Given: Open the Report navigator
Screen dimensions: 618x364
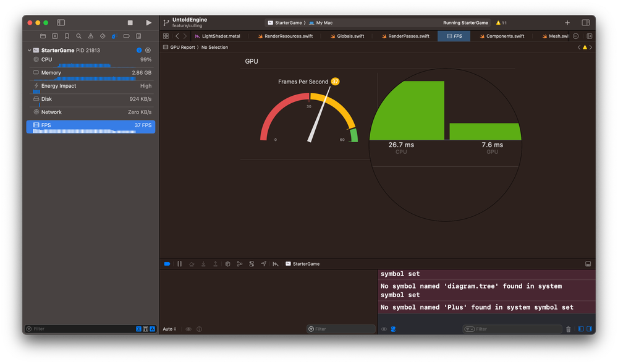Looking at the screenshot, I should pos(138,36).
